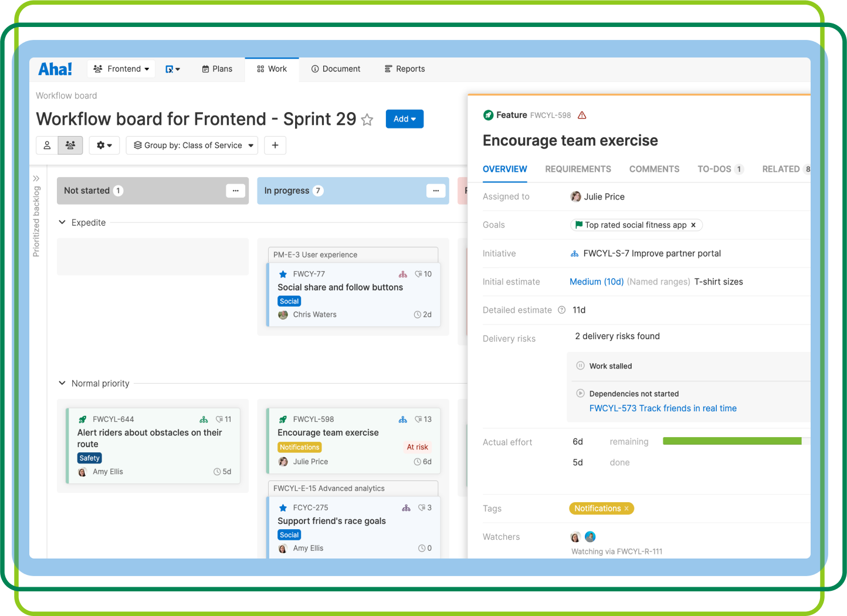This screenshot has height=616, width=847.
Task: Remove the Notifications tag
Action: coord(626,509)
